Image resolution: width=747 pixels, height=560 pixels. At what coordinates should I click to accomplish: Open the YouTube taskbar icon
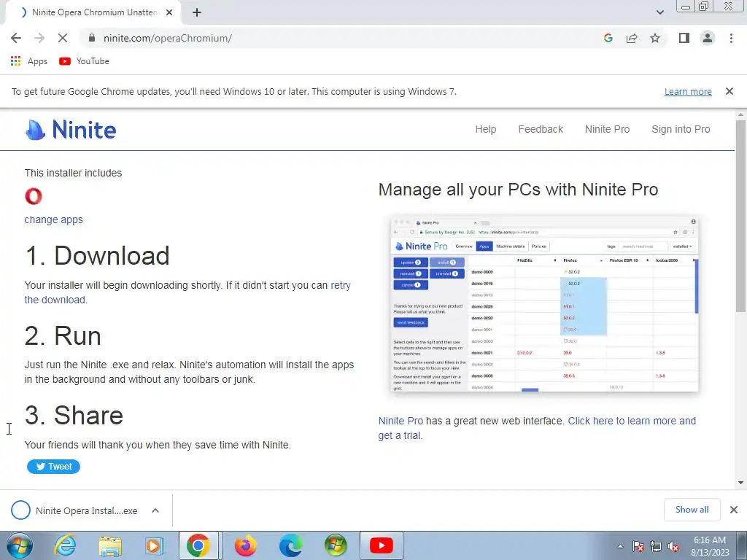(x=381, y=545)
